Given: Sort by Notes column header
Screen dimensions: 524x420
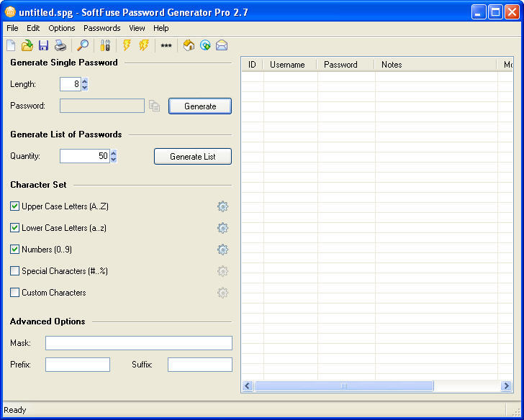Looking at the screenshot, I should click(435, 65).
